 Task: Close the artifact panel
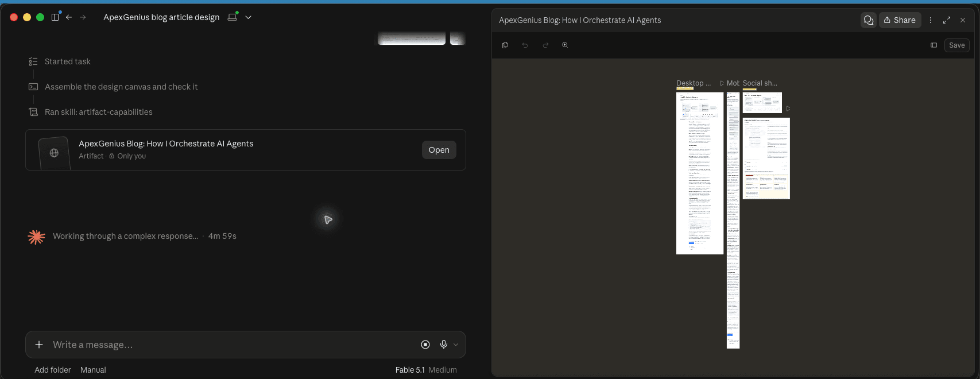tap(963, 20)
